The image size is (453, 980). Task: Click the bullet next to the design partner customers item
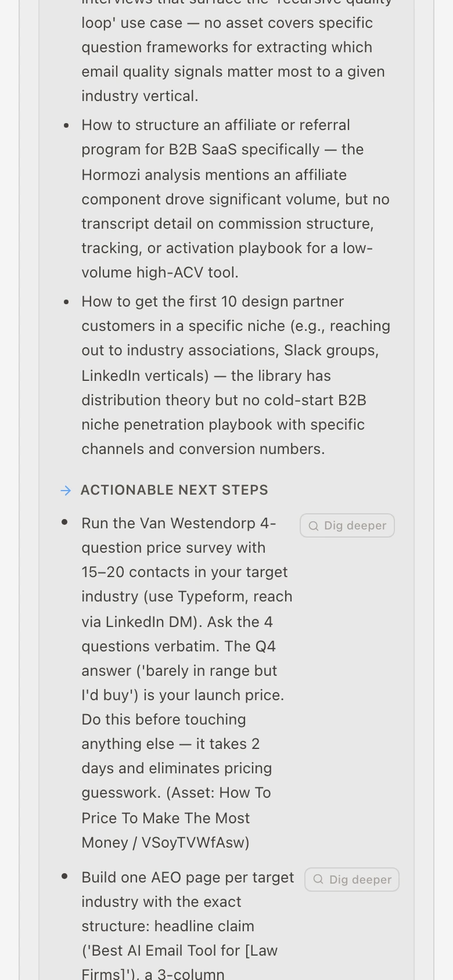65,302
